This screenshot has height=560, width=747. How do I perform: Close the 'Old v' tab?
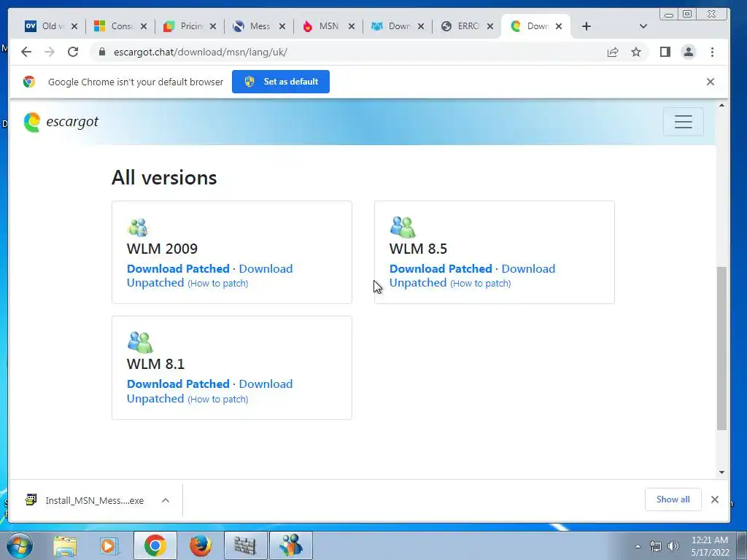click(74, 26)
